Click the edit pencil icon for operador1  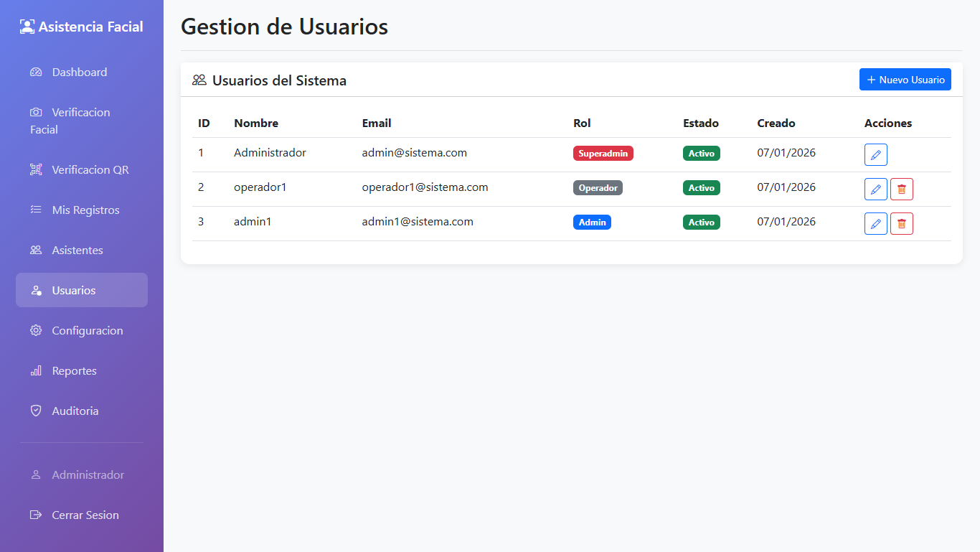click(875, 190)
